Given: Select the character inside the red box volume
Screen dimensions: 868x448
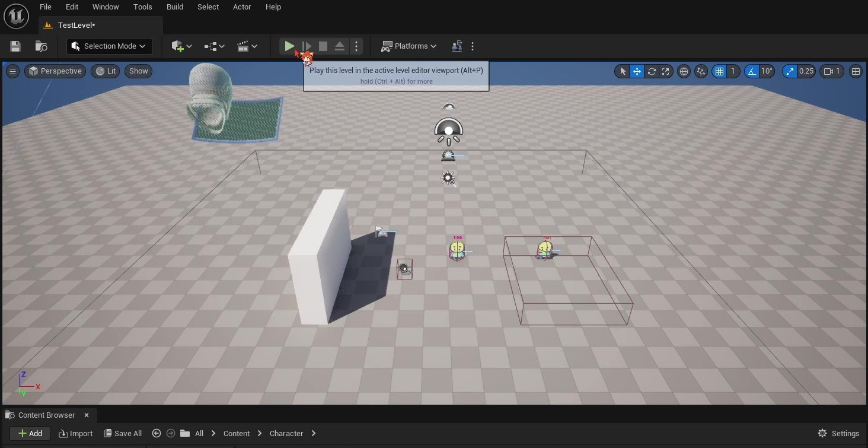Looking at the screenshot, I should 545,249.
